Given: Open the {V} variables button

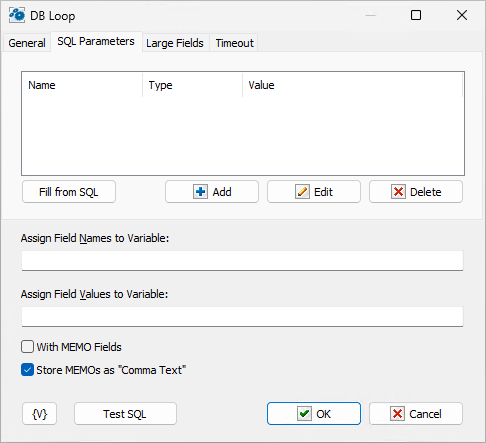Looking at the screenshot, I should point(40,414).
